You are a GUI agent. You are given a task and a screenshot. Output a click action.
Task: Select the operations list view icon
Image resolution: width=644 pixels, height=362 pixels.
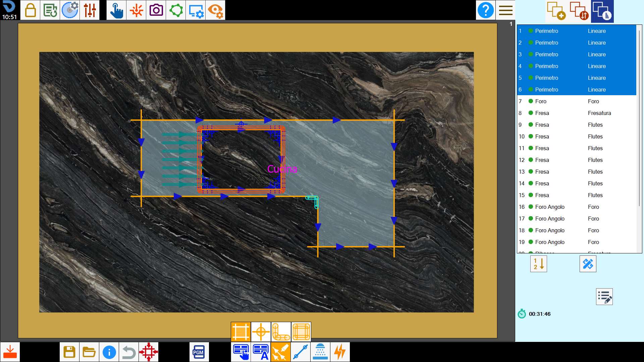click(602, 11)
